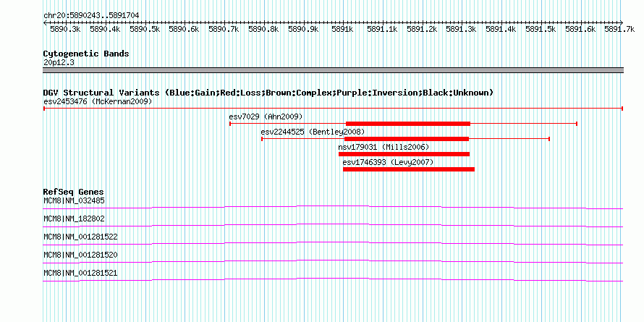This screenshot has width=644, height=322.
Task: Open variant label esv2453476 (McKernan2009)
Action: point(98,101)
